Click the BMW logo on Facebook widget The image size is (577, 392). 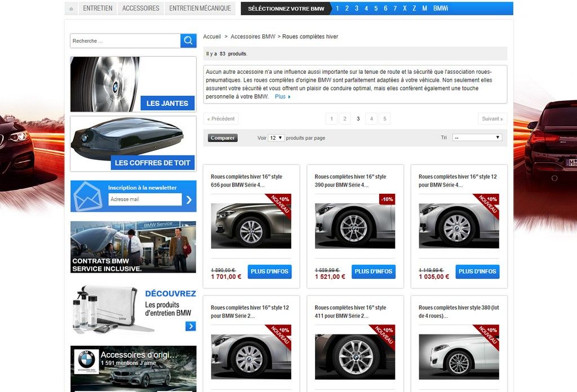pyautogui.click(x=86, y=361)
